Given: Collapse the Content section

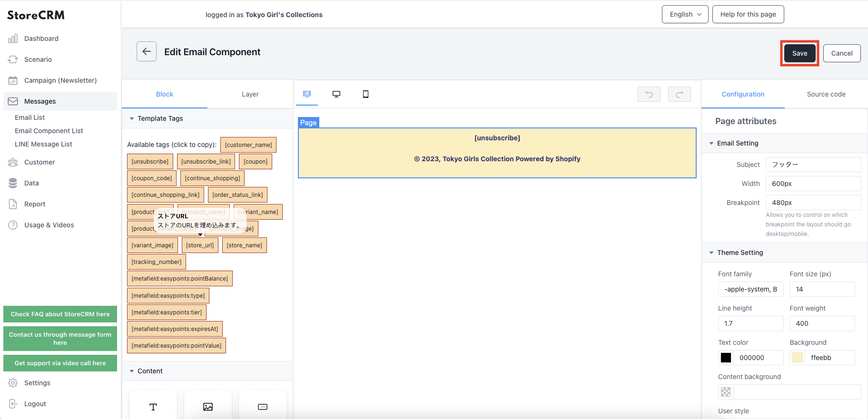Looking at the screenshot, I should pos(132,371).
